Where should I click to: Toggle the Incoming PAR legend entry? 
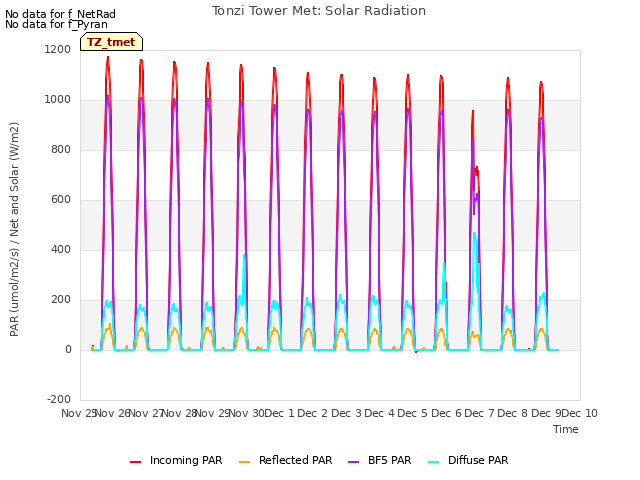[x=176, y=460]
